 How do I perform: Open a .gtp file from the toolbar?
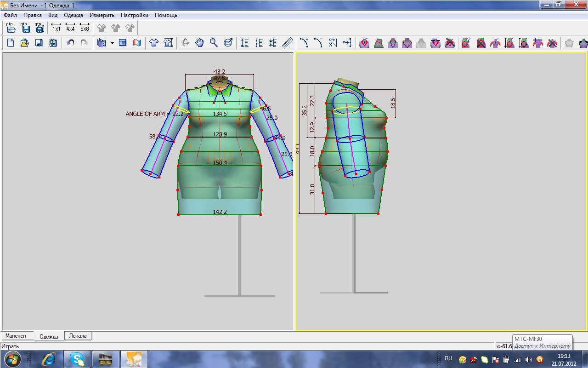(x=11, y=28)
